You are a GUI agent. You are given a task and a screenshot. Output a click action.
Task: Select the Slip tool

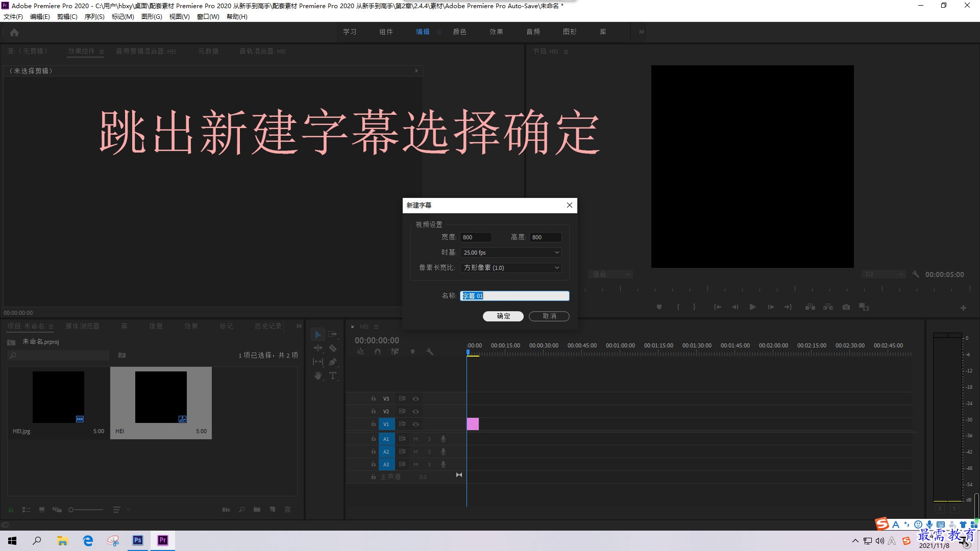click(318, 362)
